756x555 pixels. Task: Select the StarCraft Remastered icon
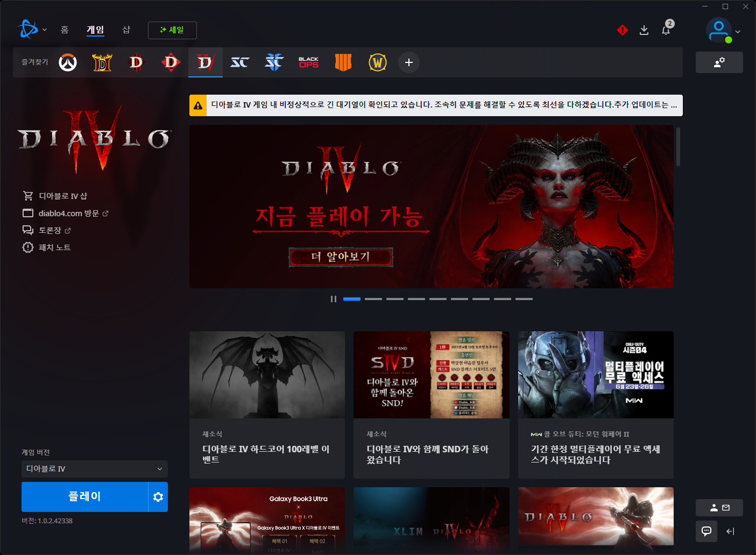pos(240,62)
